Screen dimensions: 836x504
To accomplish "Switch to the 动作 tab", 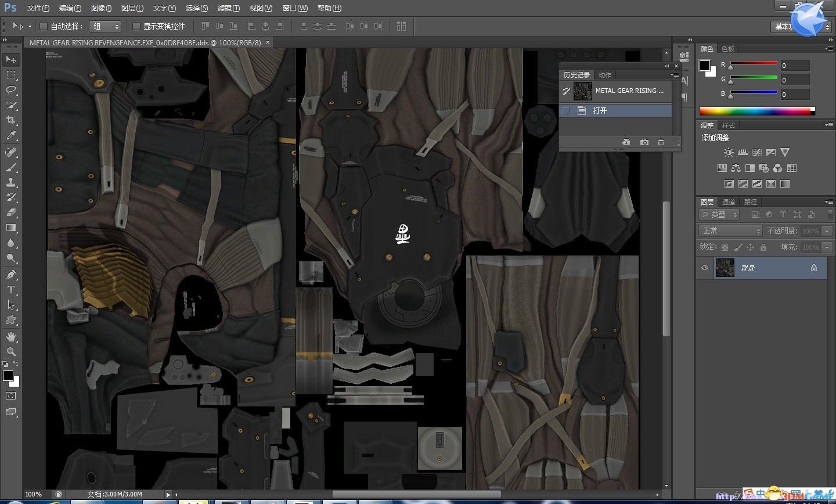I will [605, 75].
